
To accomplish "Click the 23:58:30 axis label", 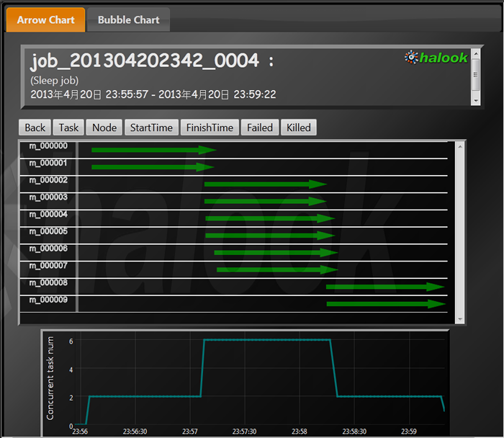I will 354,432.
